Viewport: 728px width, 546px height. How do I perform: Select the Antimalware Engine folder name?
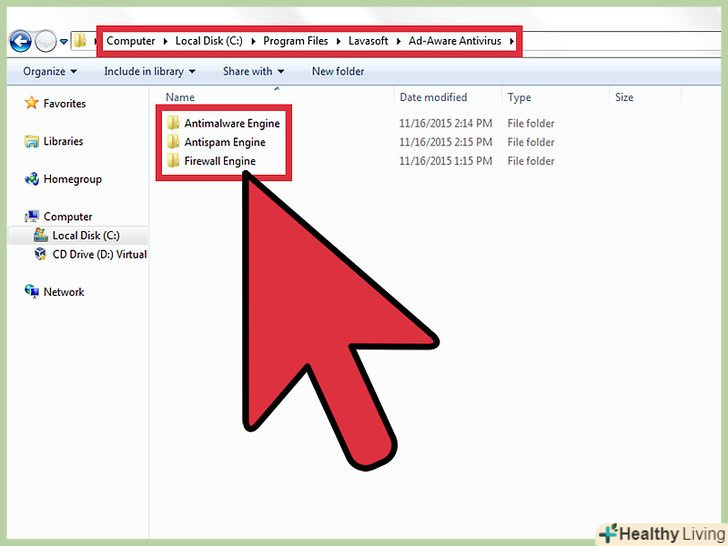[232, 124]
